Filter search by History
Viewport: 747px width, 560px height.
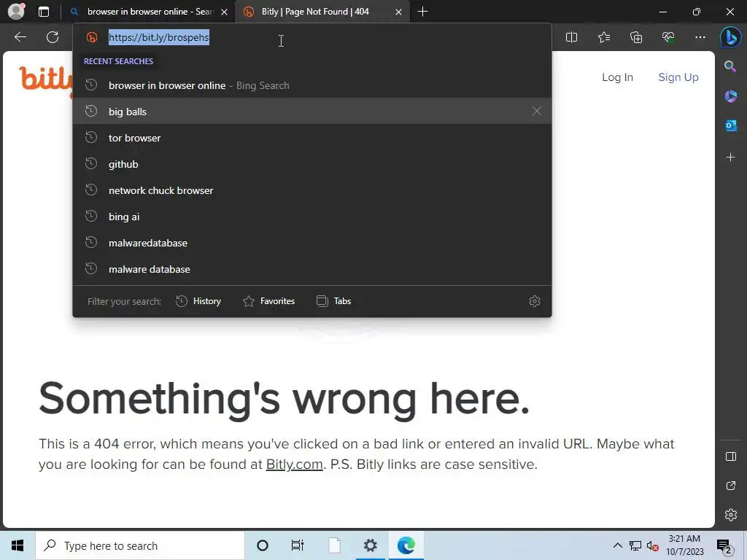point(198,301)
